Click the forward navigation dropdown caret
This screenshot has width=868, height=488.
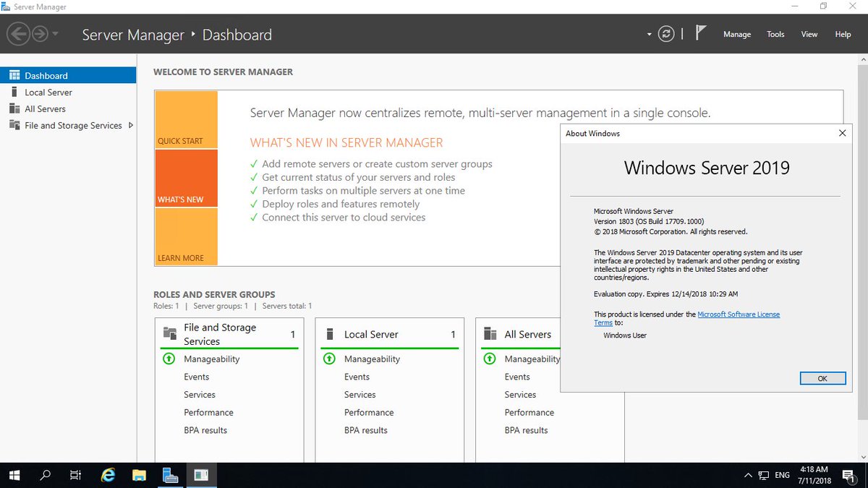(54, 33)
